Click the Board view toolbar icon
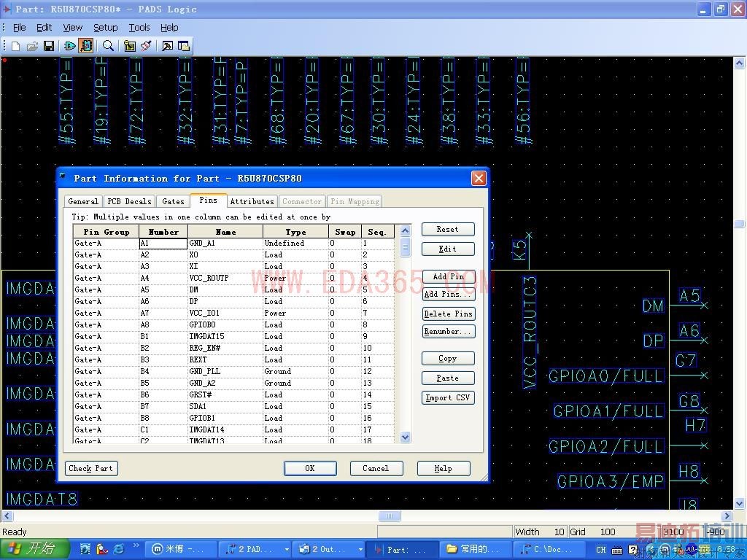Viewport: 747px width, 560px height. 130,46
